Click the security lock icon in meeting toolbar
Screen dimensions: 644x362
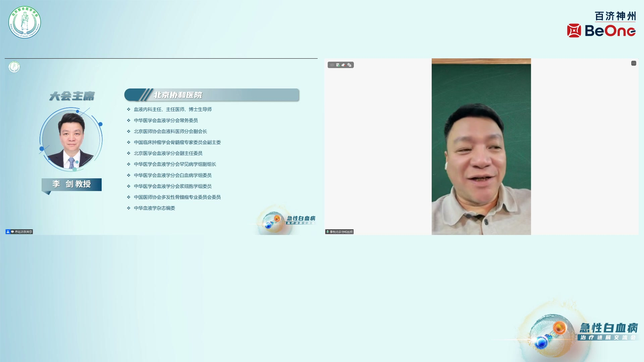349,65
